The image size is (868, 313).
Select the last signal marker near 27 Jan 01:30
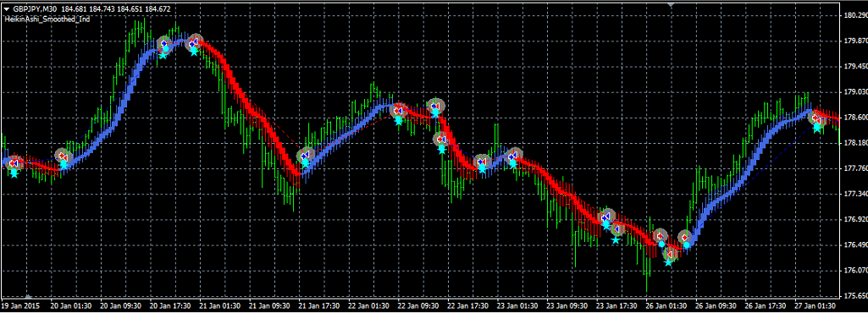[815, 118]
